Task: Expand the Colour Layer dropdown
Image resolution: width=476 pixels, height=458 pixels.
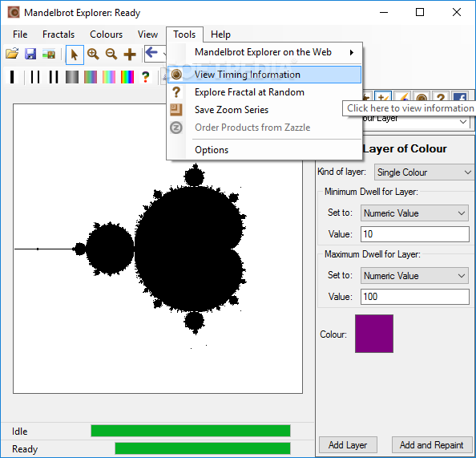Action: [463, 122]
